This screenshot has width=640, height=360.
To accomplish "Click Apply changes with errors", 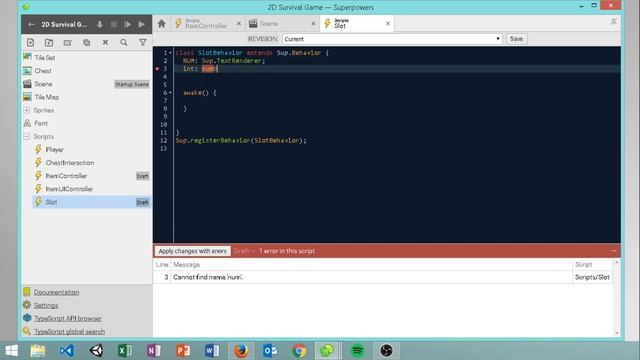I will pos(192,251).
